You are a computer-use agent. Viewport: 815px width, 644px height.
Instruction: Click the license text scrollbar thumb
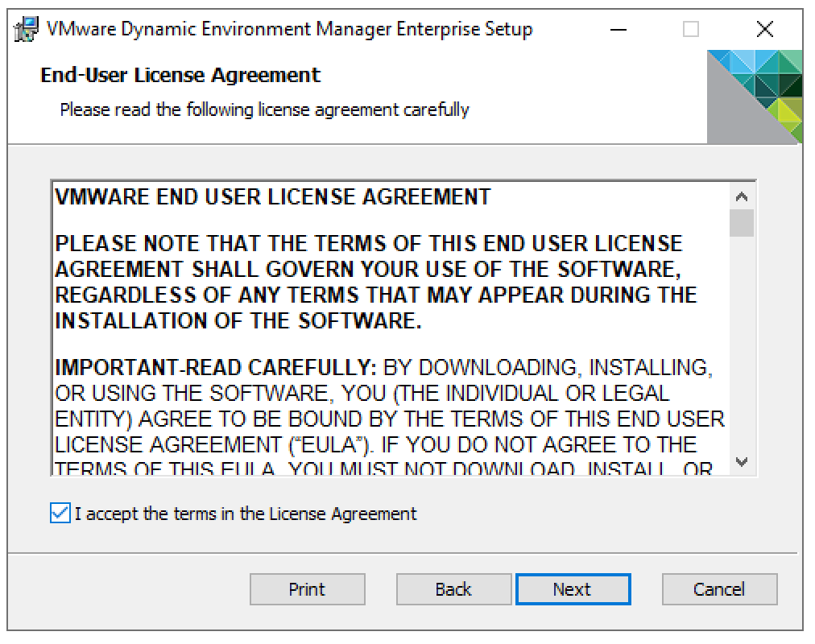coord(742,222)
